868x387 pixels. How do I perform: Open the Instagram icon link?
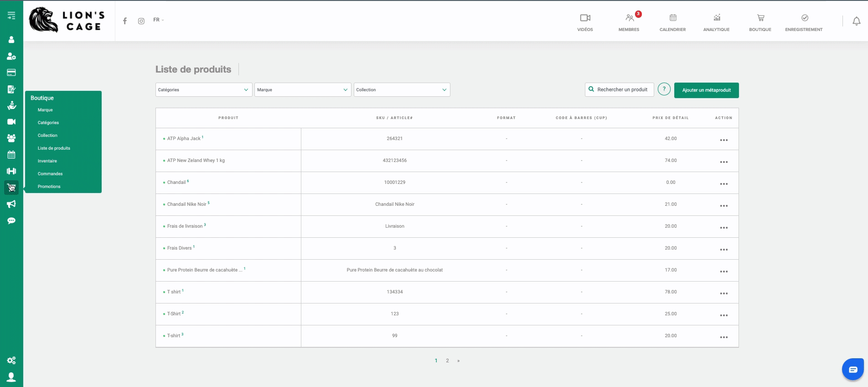[141, 21]
